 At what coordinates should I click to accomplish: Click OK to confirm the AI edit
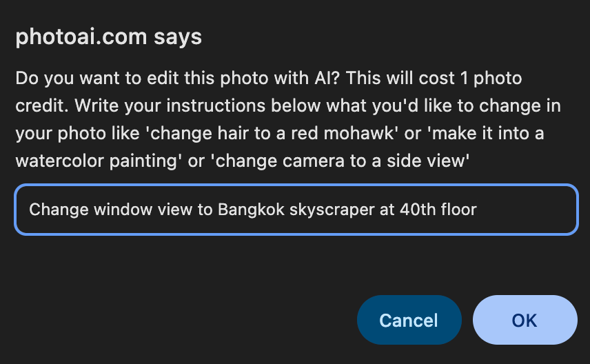pyautogui.click(x=525, y=320)
